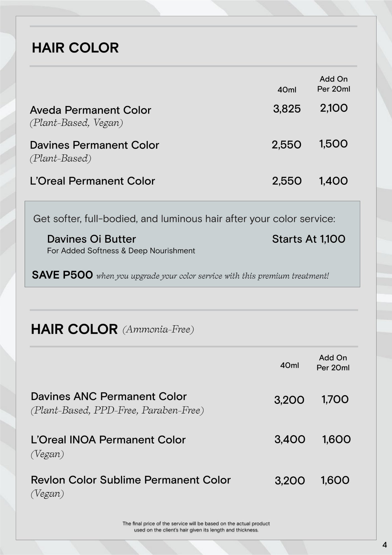
Task: Click the final price disclaimer note
Action: coord(196,527)
